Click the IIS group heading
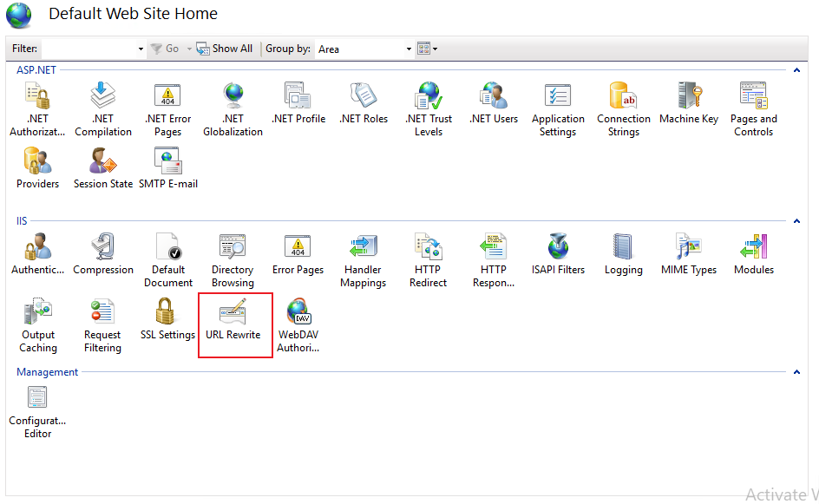Viewport: 819px width, 504px height. pyautogui.click(x=22, y=221)
